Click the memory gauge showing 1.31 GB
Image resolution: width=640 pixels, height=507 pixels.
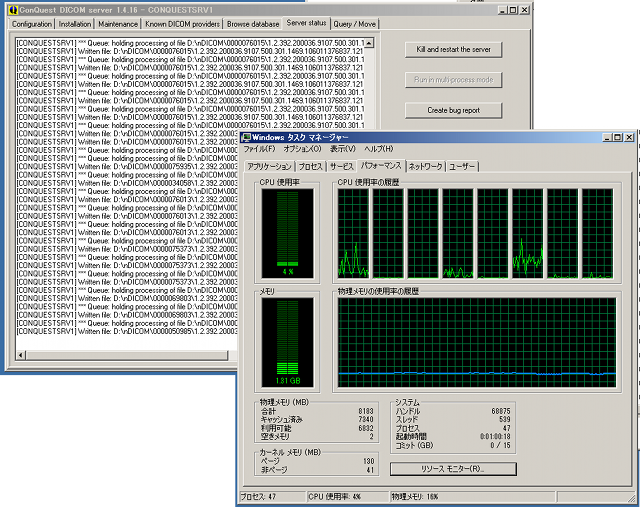[288, 342]
